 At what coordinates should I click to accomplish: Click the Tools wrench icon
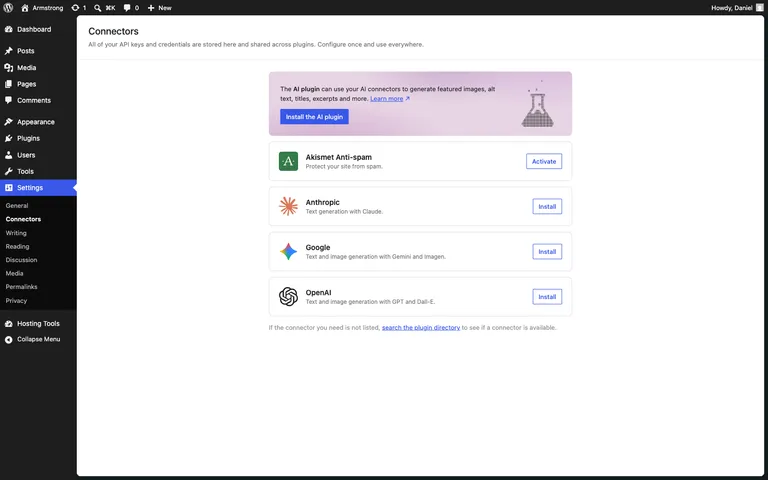8,171
